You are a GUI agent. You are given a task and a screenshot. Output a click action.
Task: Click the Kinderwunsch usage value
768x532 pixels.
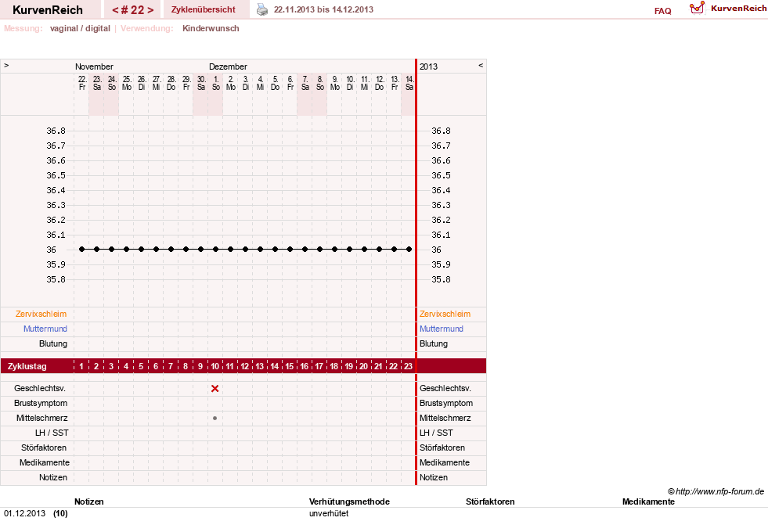211,28
